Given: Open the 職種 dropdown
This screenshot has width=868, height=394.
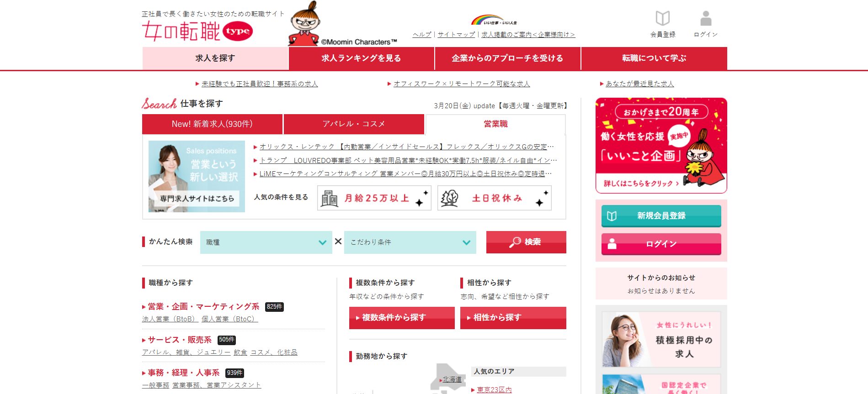Looking at the screenshot, I should click(266, 242).
